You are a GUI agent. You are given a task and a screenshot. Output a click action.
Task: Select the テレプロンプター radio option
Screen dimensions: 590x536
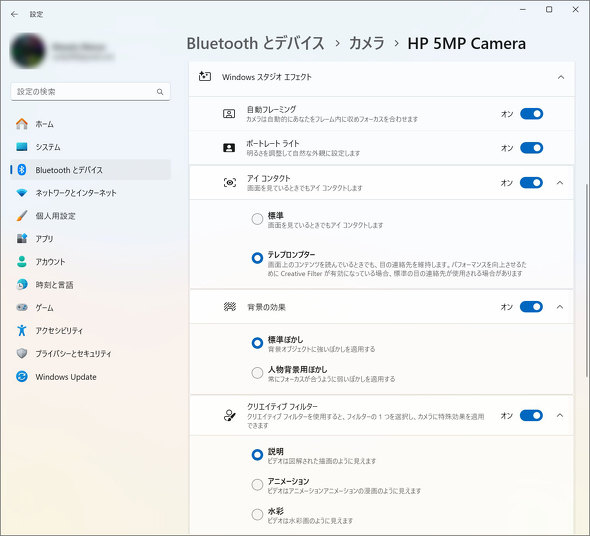click(x=257, y=258)
